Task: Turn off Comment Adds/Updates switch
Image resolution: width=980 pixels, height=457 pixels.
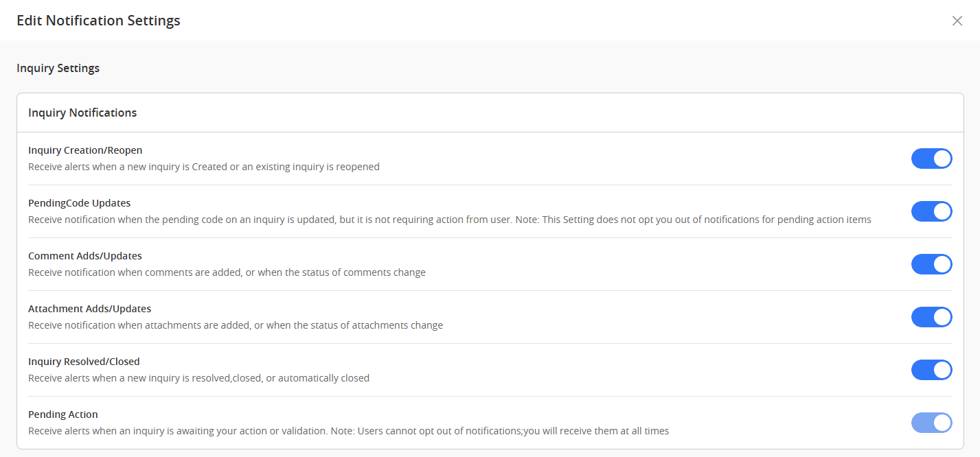Action: coord(931,264)
